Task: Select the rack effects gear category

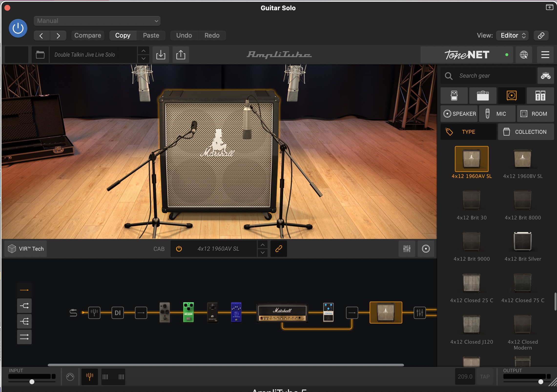Action: click(x=540, y=96)
